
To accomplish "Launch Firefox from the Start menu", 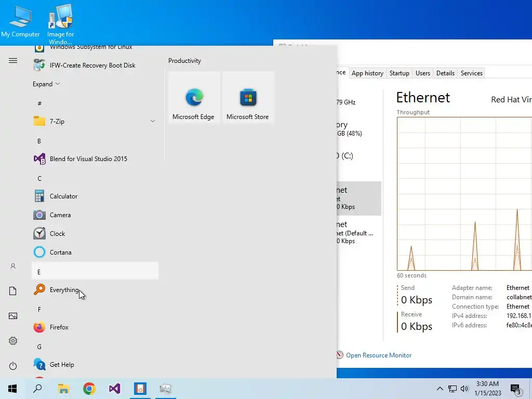I will pos(95,327).
